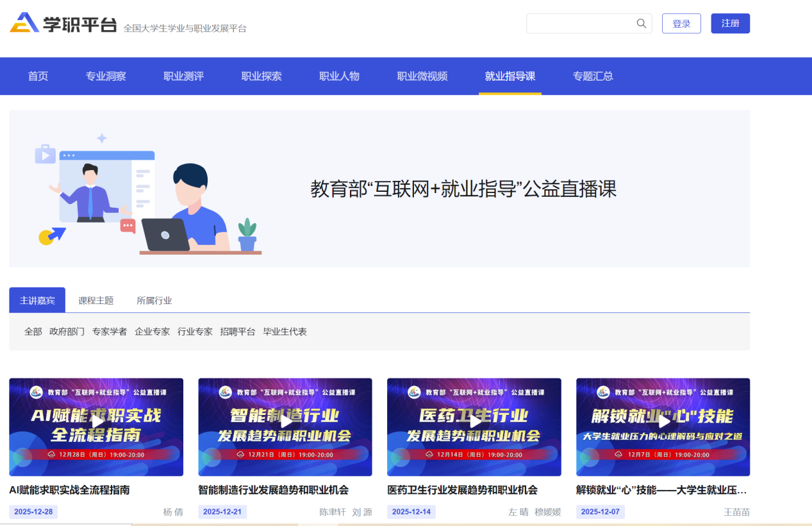Go to 职业测评 in navigation
812x526 pixels.
click(x=183, y=76)
